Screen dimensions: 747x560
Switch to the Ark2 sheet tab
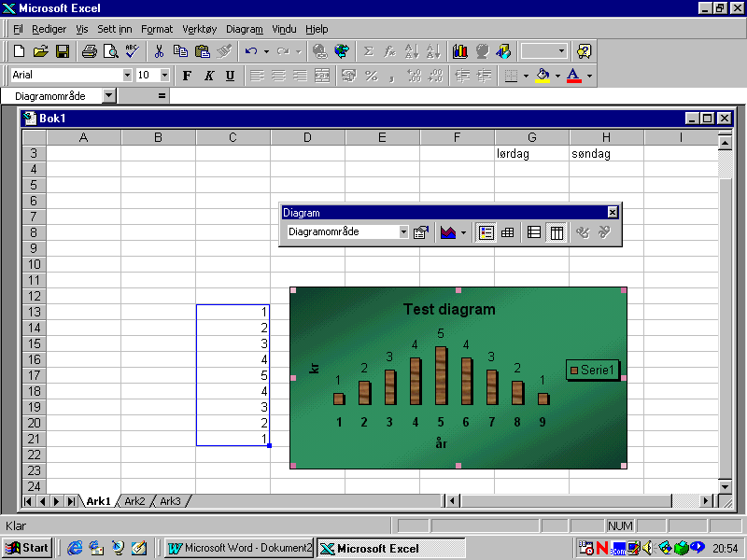(134, 501)
